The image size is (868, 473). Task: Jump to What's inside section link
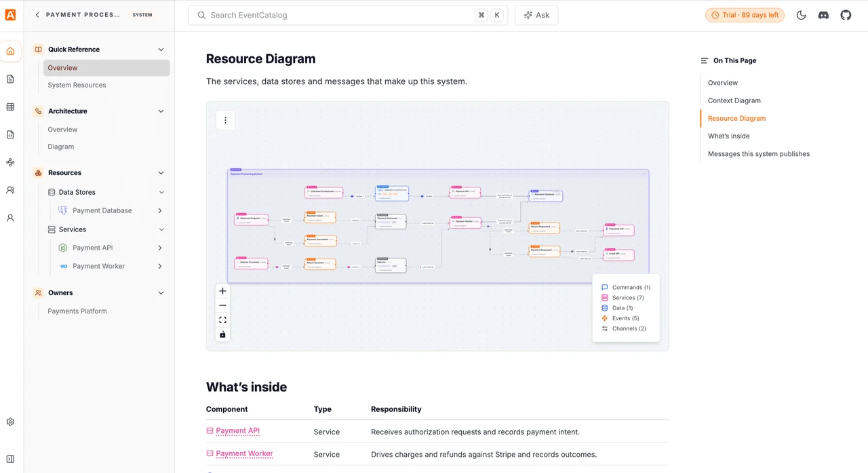pyautogui.click(x=728, y=136)
